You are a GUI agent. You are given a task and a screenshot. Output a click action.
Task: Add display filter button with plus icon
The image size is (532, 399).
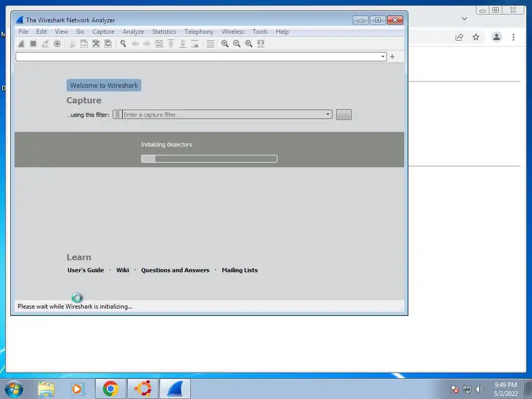coord(392,57)
